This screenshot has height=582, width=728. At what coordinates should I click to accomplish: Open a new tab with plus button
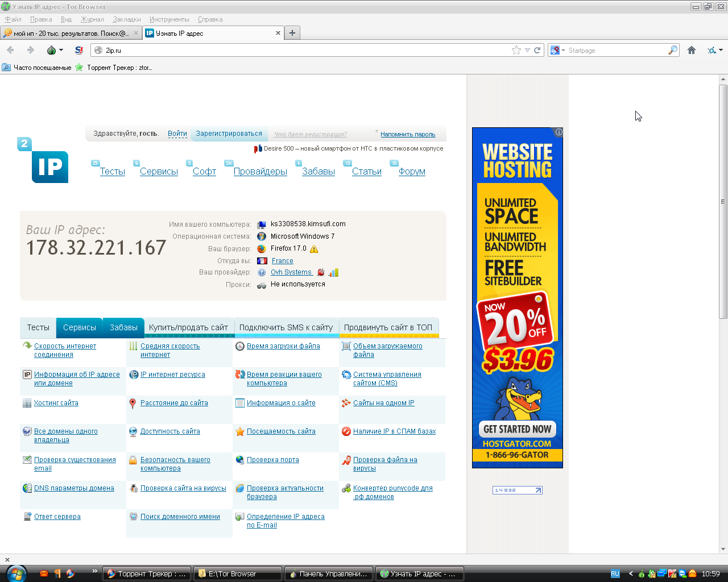tap(292, 33)
